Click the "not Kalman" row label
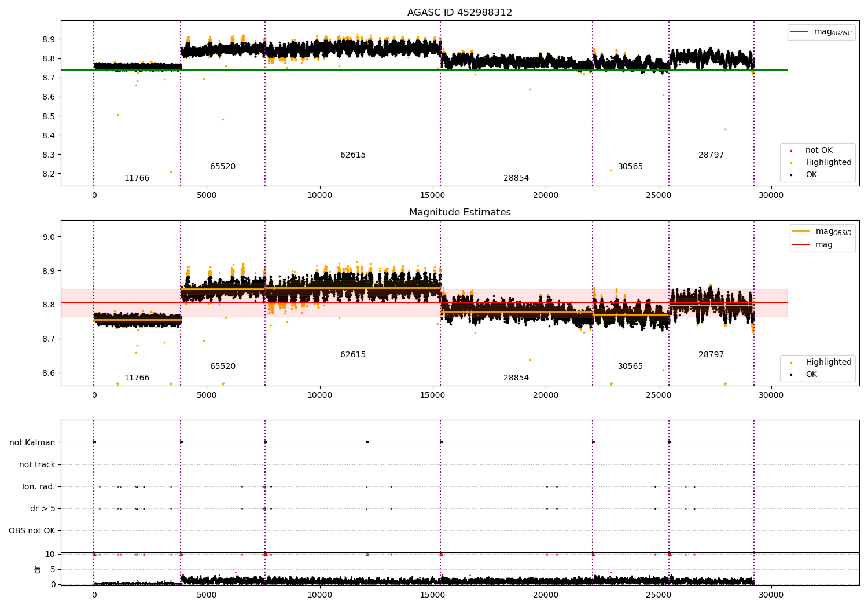Image resolution: width=868 pixels, height=608 pixels. [32, 442]
